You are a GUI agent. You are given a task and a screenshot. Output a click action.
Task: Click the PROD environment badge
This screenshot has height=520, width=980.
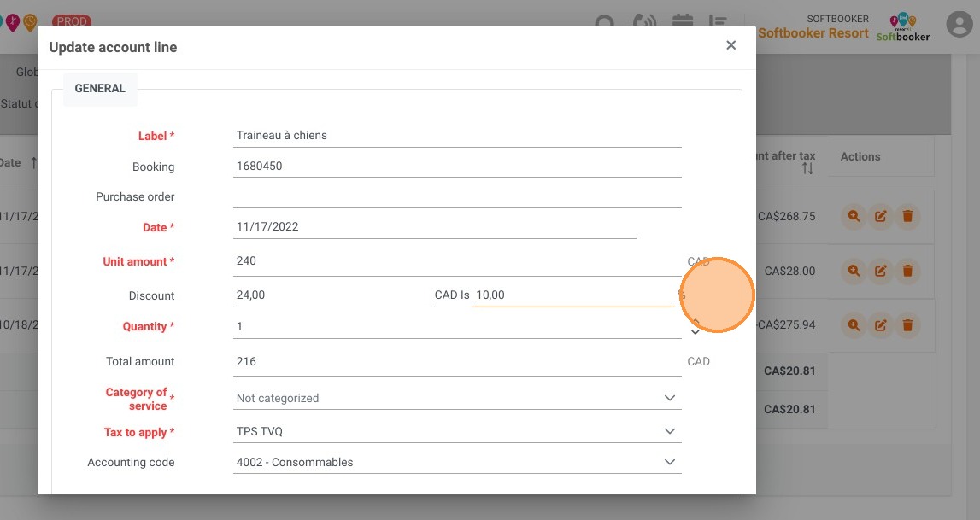pos(72,20)
